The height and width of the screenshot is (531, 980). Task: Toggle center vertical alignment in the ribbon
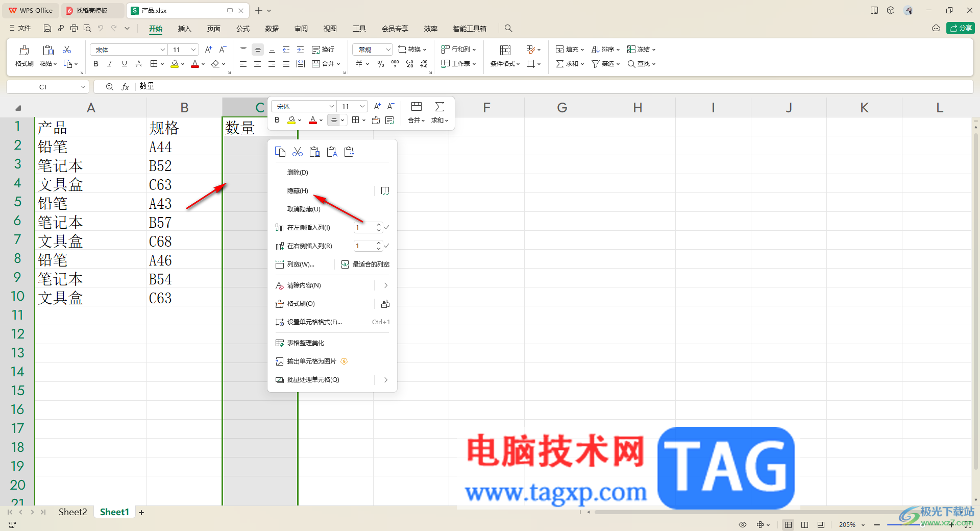(258, 50)
